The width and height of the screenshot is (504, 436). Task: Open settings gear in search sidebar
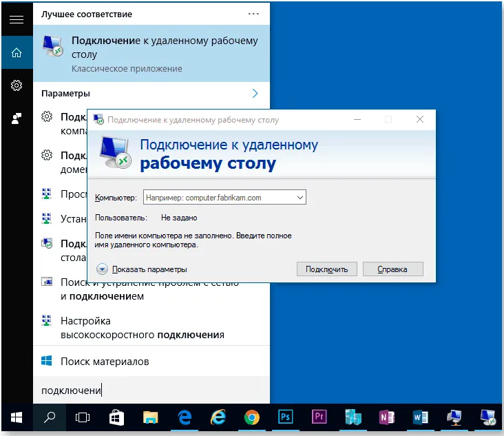point(17,85)
